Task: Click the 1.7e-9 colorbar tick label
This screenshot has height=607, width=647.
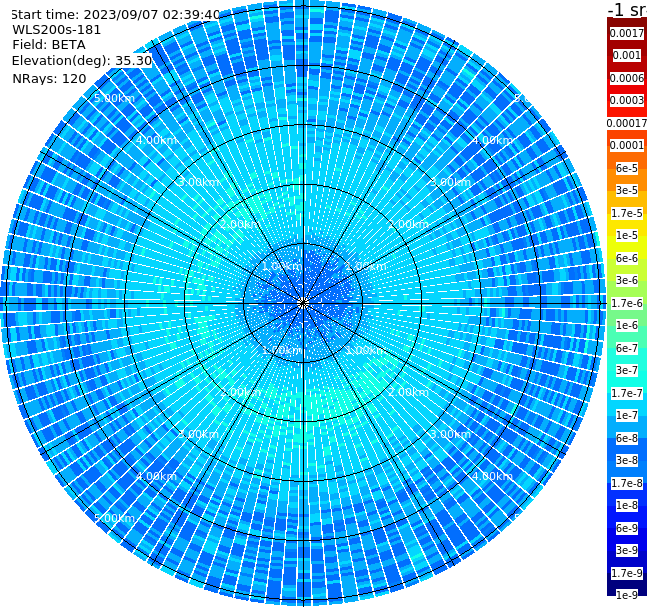Action: [627, 573]
